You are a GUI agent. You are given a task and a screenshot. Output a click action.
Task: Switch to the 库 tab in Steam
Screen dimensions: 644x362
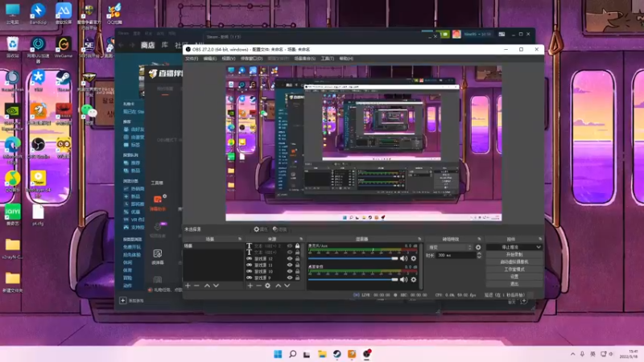[165, 45]
